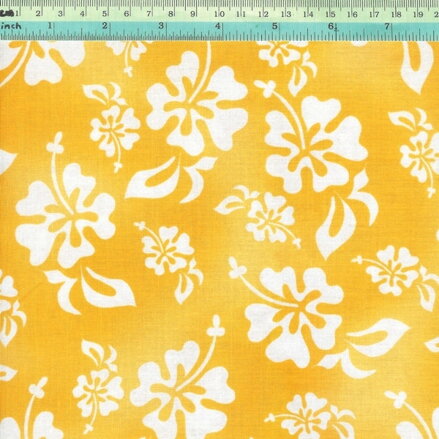The image size is (439, 439).
Task: Click the 6 inch mark on the ruler
Action: (331, 26)
